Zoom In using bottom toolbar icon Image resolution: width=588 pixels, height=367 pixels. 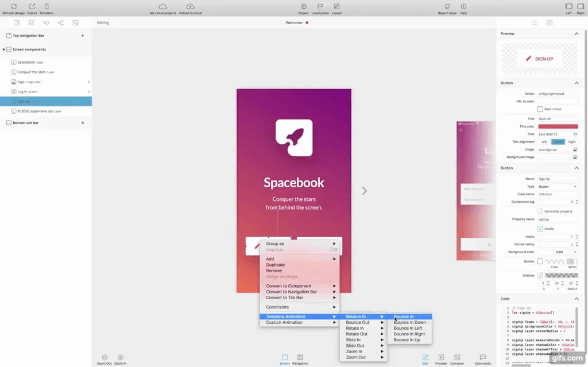(x=120, y=357)
